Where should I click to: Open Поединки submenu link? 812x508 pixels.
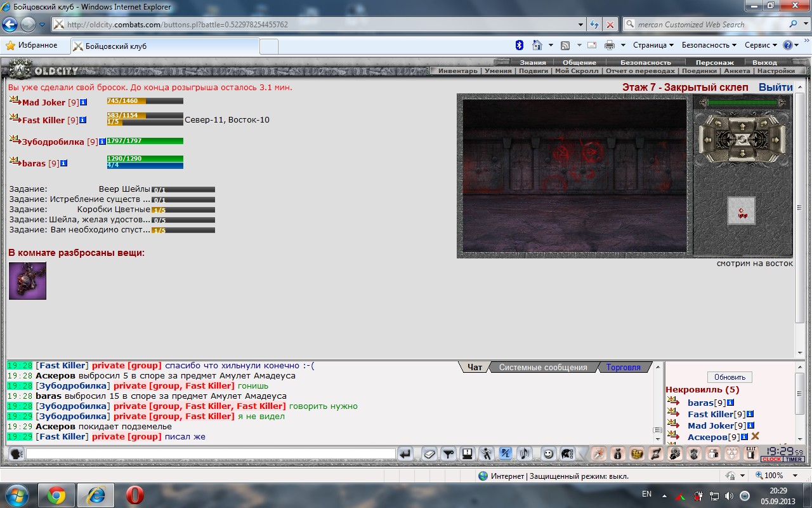point(699,71)
